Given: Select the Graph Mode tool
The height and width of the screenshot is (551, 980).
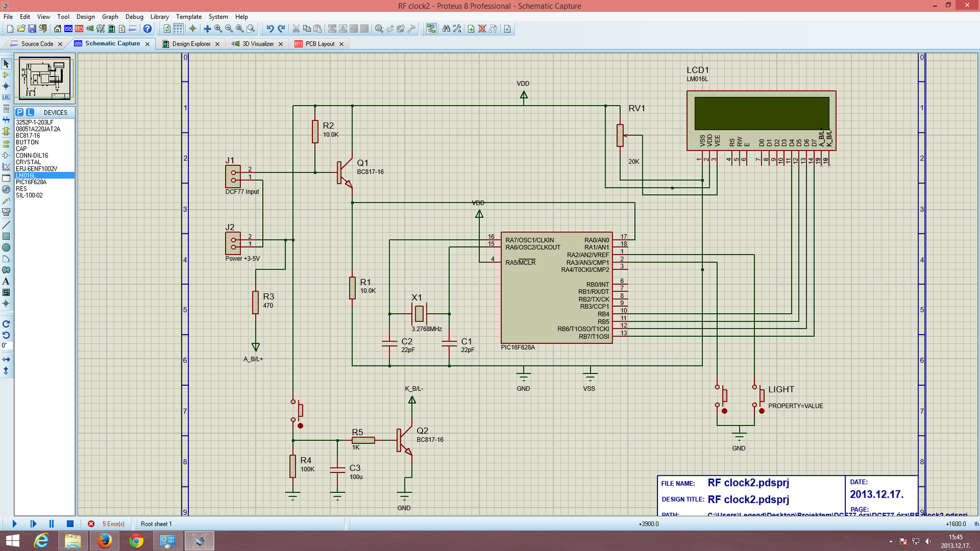Looking at the screenshot, I should (x=6, y=167).
